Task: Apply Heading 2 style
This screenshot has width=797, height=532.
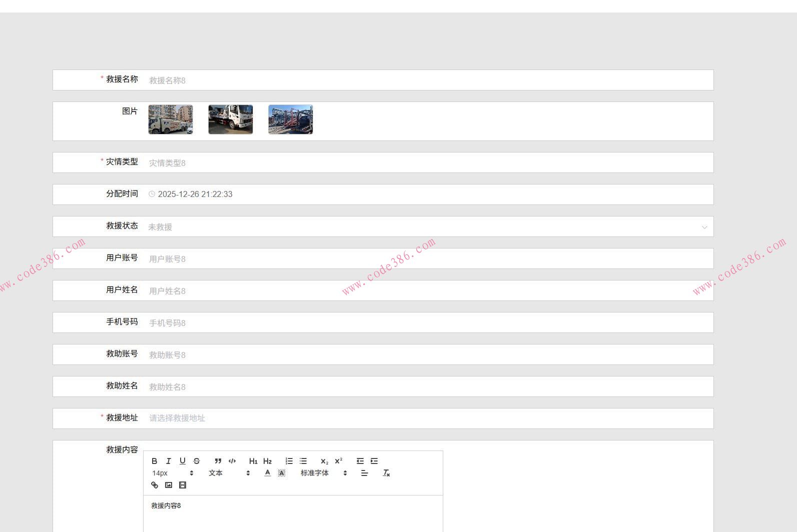Action: pyautogui.click(x=268, y=461)
